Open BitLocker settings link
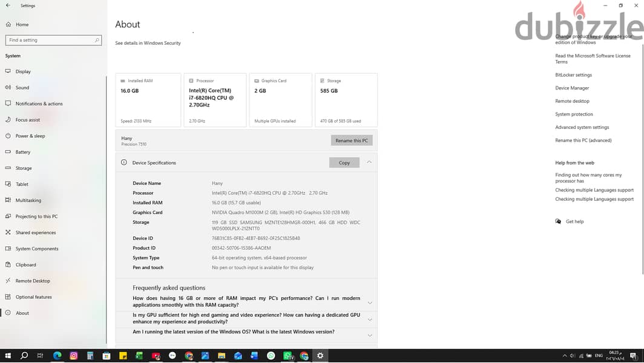The image size is (644, 363). (573, 75)
